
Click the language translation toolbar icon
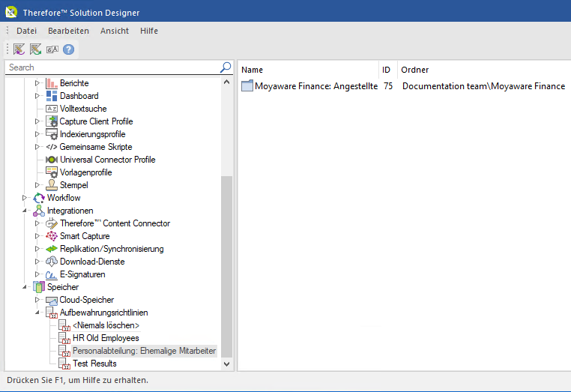click(52, 49)
